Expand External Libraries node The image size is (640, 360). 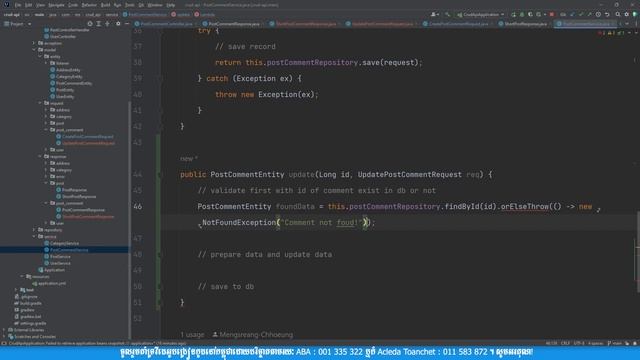pos(4,330)
